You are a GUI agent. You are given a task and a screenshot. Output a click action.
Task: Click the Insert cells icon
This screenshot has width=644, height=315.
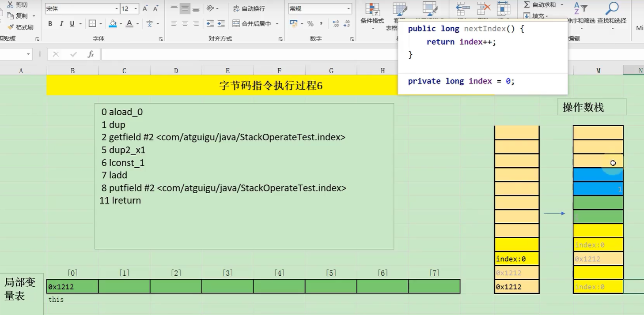coord(462,9)
